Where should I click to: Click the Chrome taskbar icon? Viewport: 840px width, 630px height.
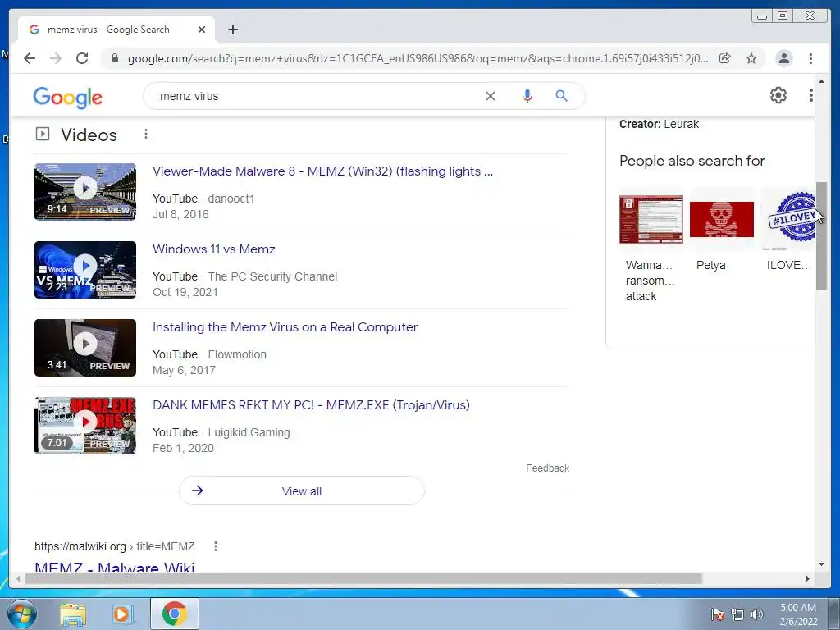tap(174, 614)
